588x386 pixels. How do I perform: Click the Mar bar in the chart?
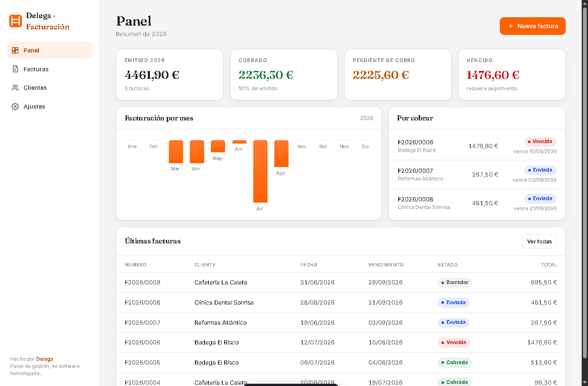(176, 151)
